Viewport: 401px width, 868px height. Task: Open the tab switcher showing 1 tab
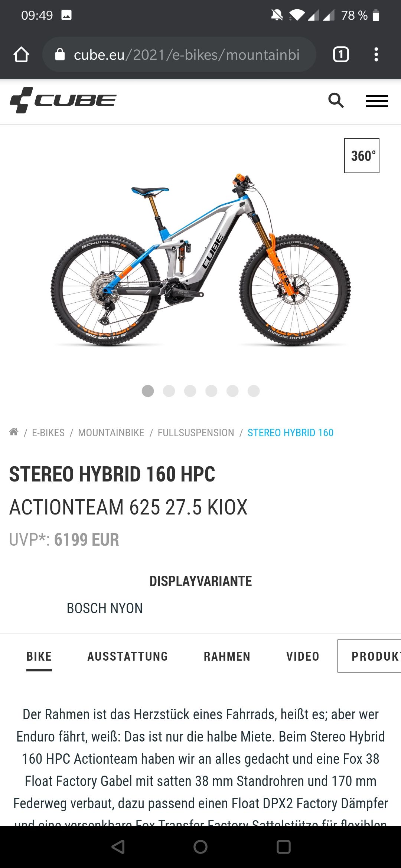[x=341, y=55]
